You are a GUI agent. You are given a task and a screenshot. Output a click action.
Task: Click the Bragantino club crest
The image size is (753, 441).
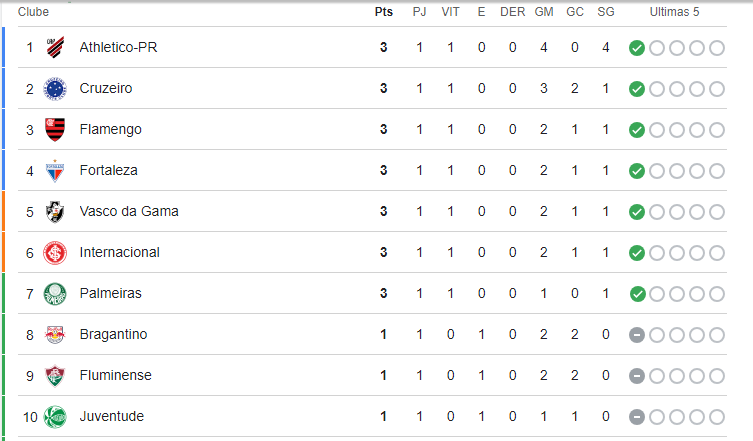tap(55, 334)
